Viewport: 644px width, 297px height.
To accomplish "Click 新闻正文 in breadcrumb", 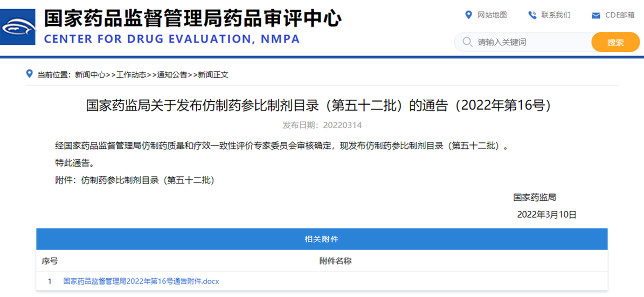I will click(x=213, y=75).
